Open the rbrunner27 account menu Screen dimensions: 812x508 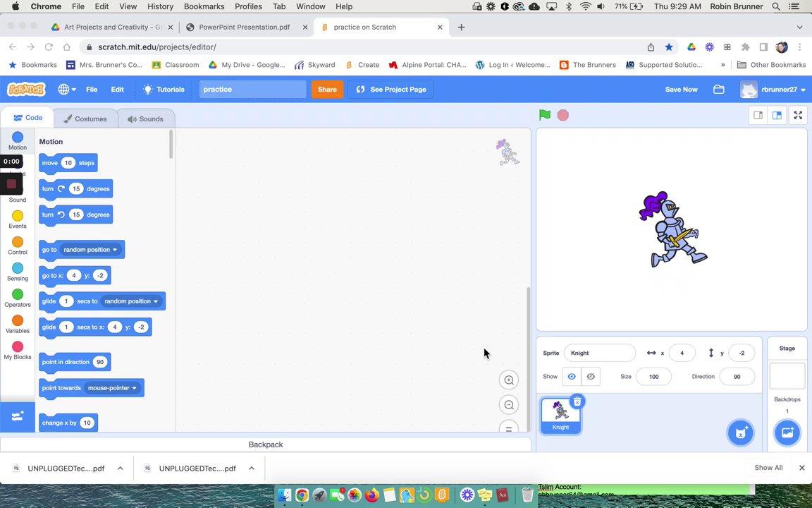(773, 89)
